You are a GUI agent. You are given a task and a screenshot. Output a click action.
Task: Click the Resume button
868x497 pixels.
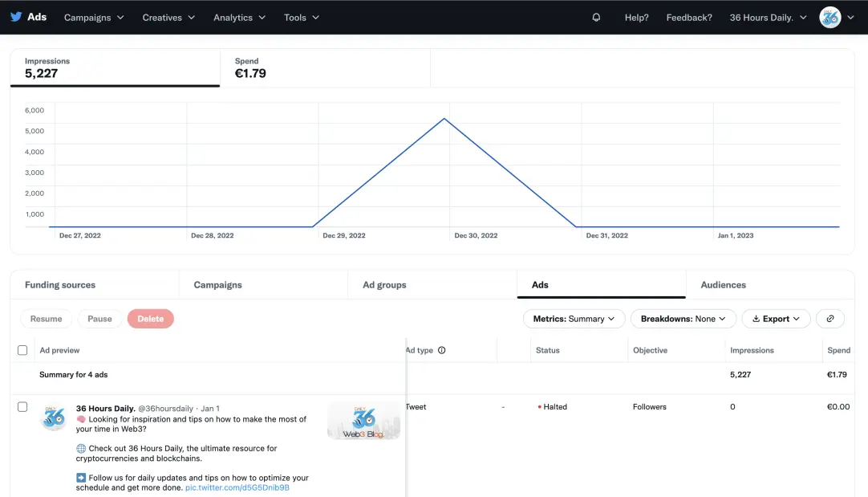click(46, 319)
